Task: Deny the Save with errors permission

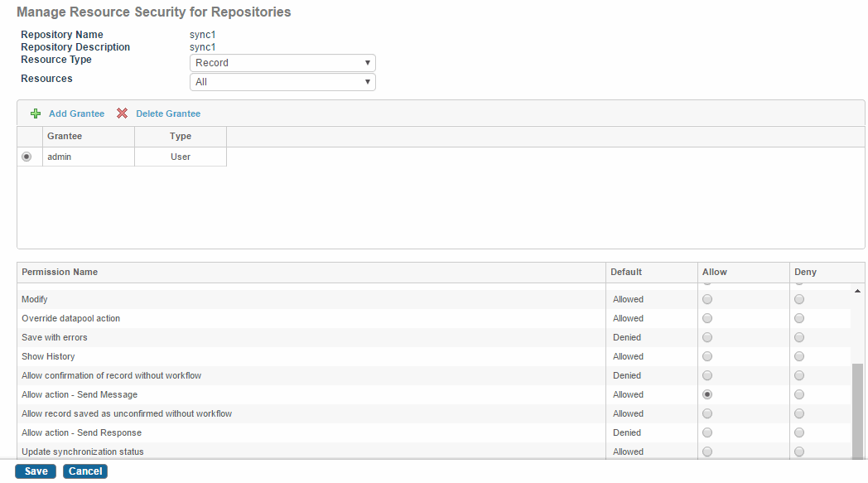Action: click(798, 337)
